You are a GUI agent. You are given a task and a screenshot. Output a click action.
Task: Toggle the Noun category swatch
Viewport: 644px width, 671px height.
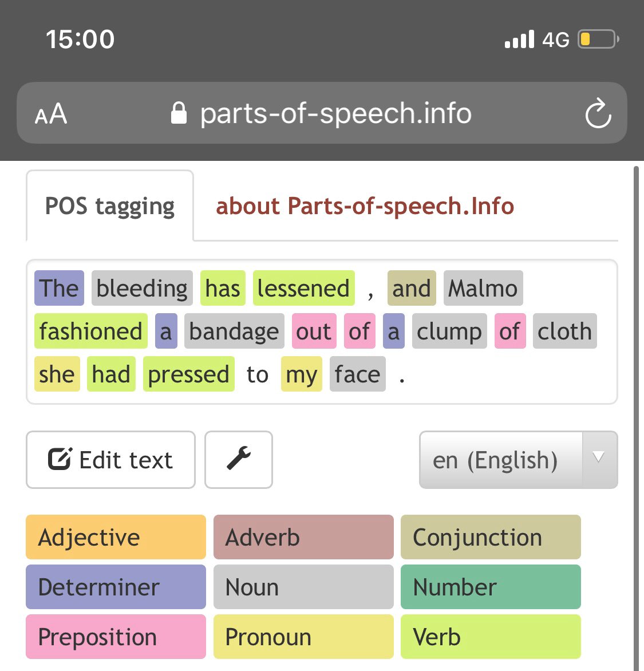click(303, 587)
